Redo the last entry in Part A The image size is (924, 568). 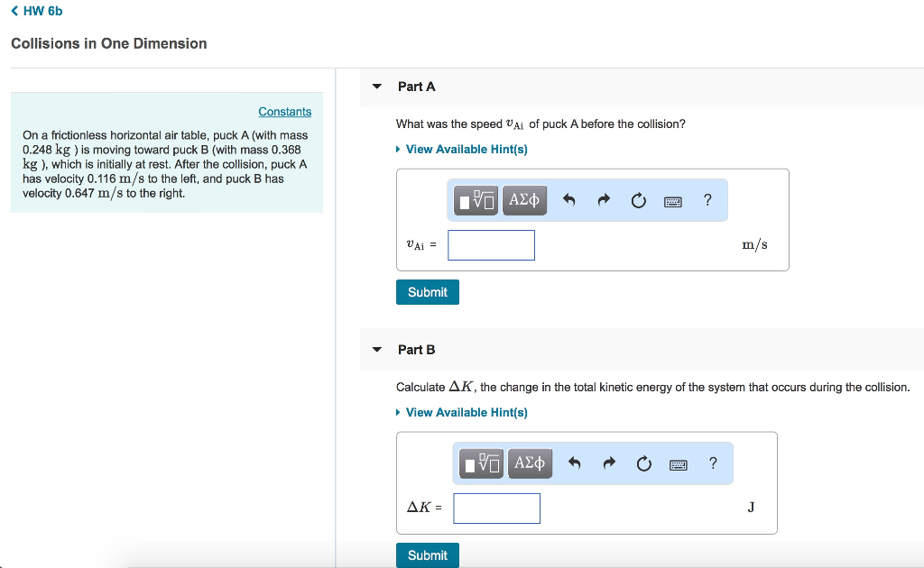[604, 200]
